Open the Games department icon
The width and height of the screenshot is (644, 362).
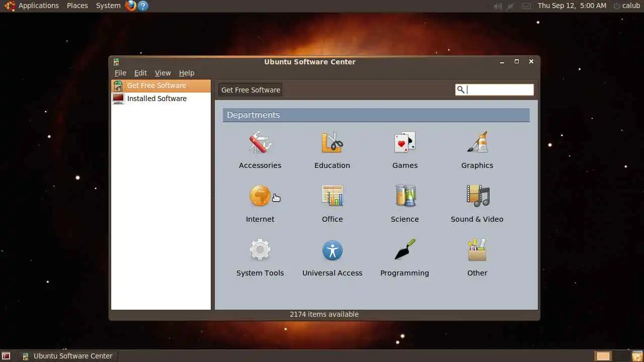(x=405, y=142)
